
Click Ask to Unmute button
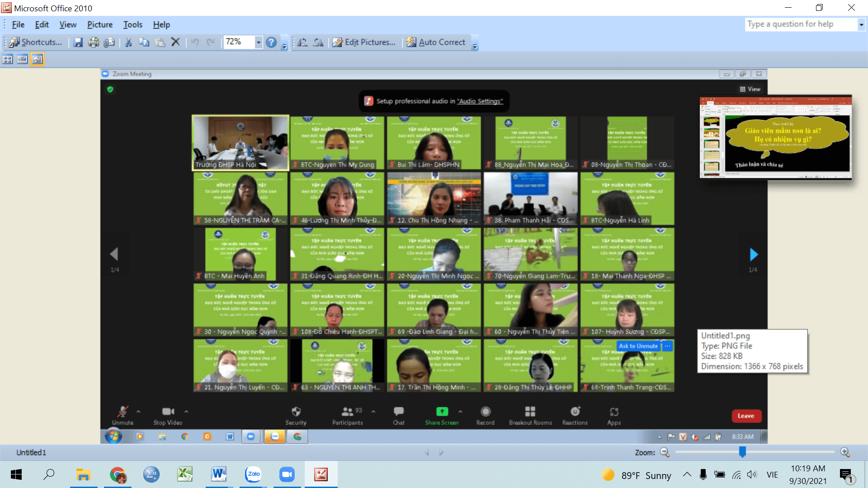[638, 346]
